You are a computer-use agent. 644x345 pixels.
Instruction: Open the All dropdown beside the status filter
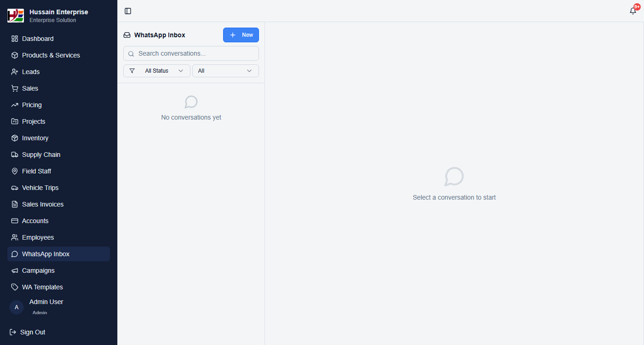pyautogui.click(x=225, y=71)
